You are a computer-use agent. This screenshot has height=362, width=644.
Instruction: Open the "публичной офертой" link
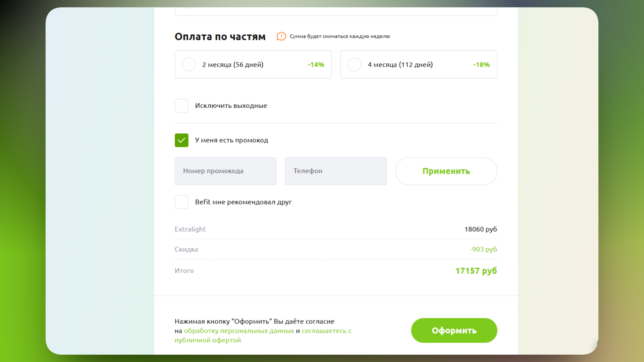point(207,340)
